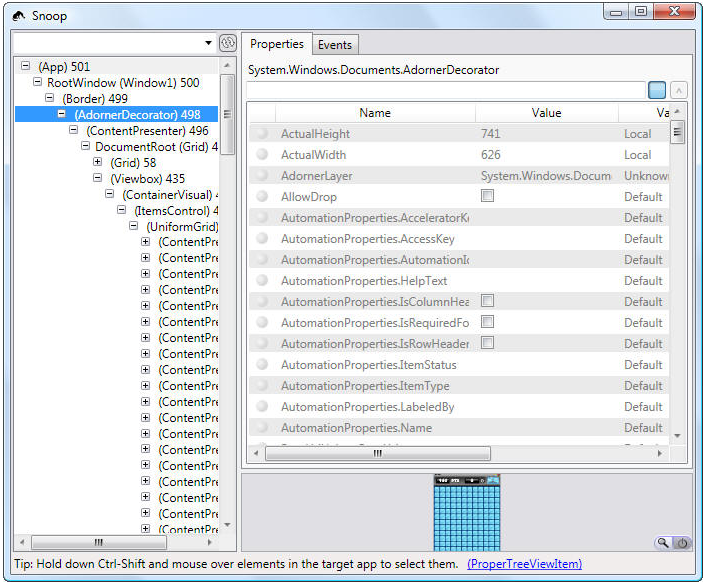704x583 pixels.
Task: Select the (App) 501 tree item
Action: (x=64, y=66)
